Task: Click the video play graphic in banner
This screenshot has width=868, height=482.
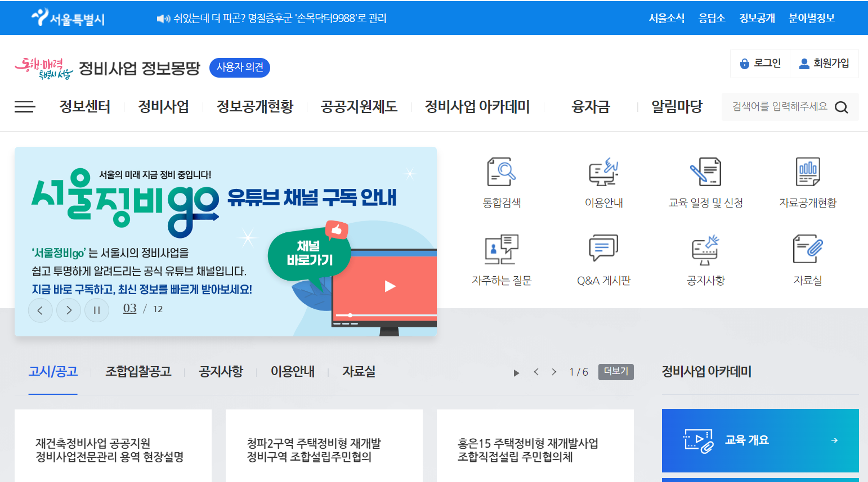Action: click(x=390, y=286)
